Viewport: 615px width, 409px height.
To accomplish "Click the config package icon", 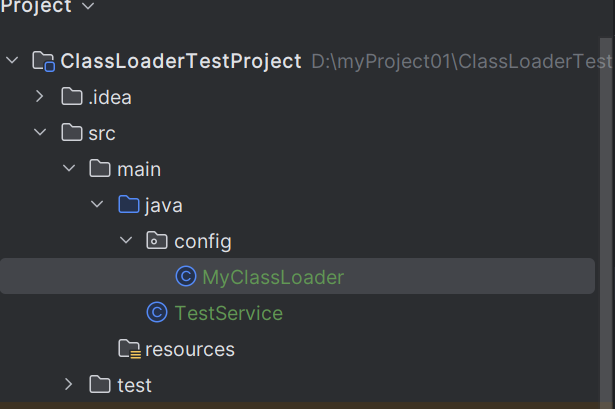I will pos(157,241).
